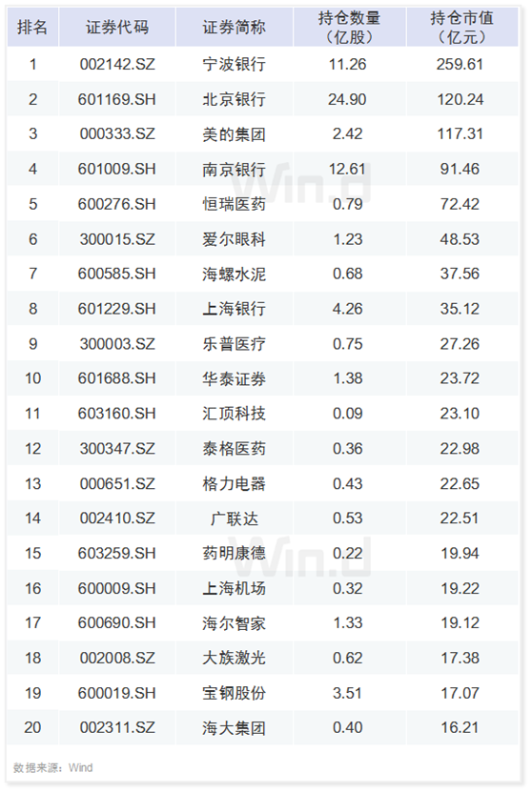Click the 药明康德 name cell
532x793 pixels.
tap(235, 553)
